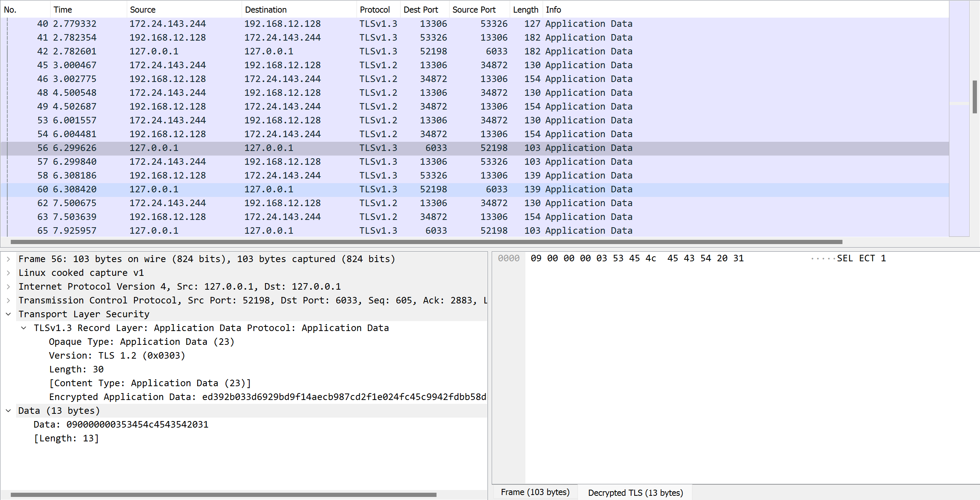Expand Internet Protocol Version 4 details
The image size is (980, 500).
(8, 286)
